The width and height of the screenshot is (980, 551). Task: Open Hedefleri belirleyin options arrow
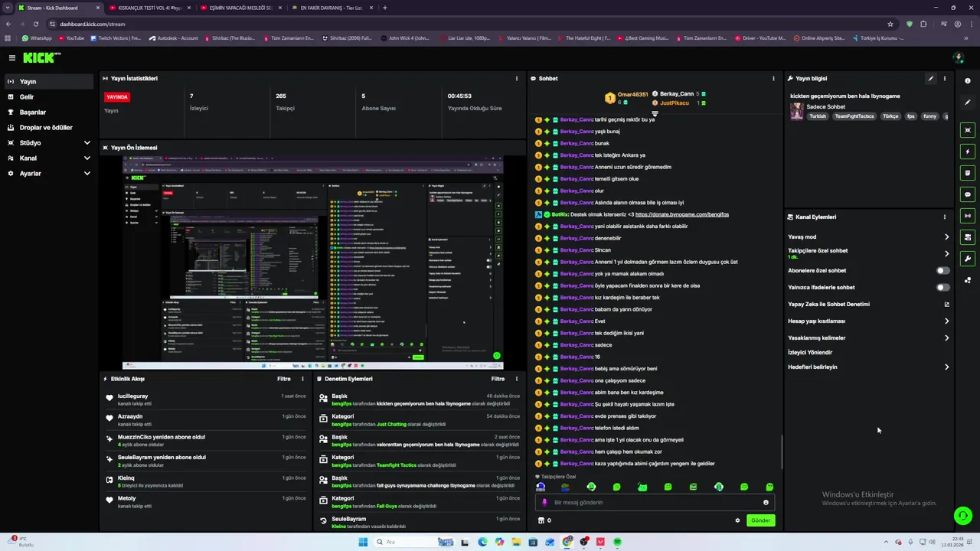(946, 367)
